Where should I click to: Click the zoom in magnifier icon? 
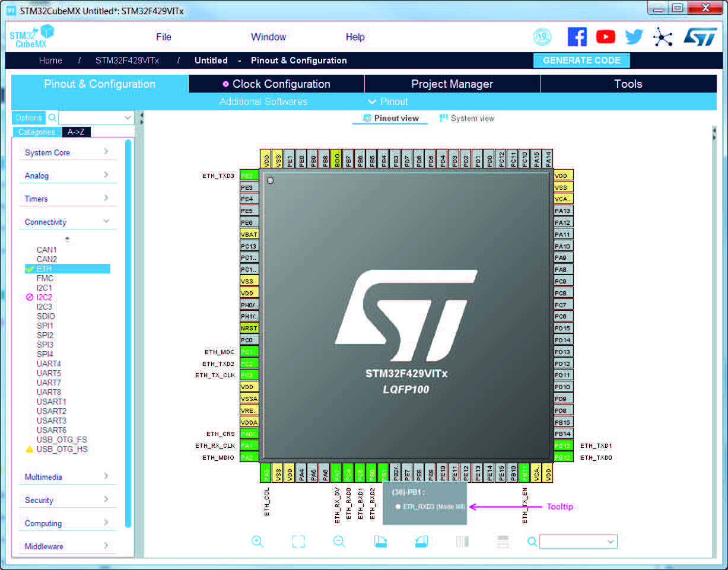257,541
